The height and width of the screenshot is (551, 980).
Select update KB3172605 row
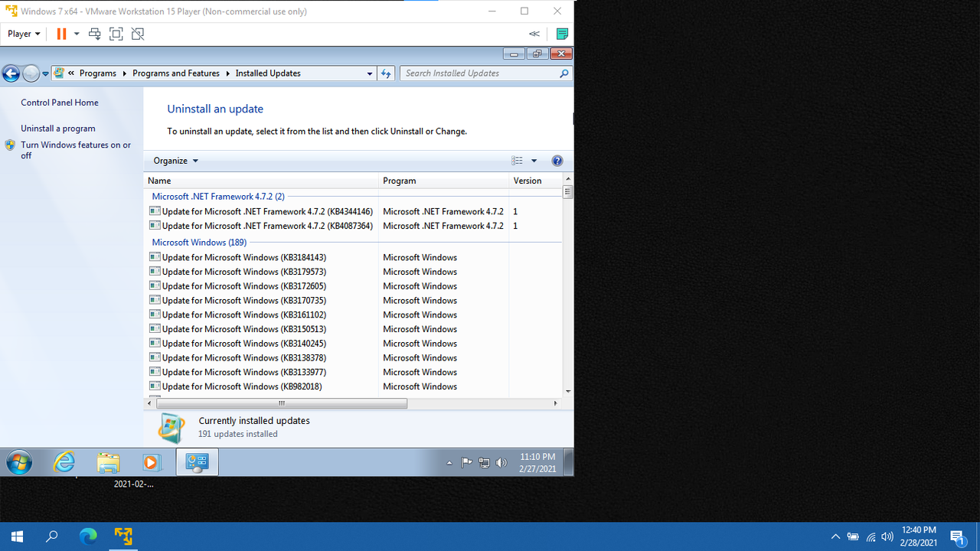pyautogui.click(x=353, y=286)
